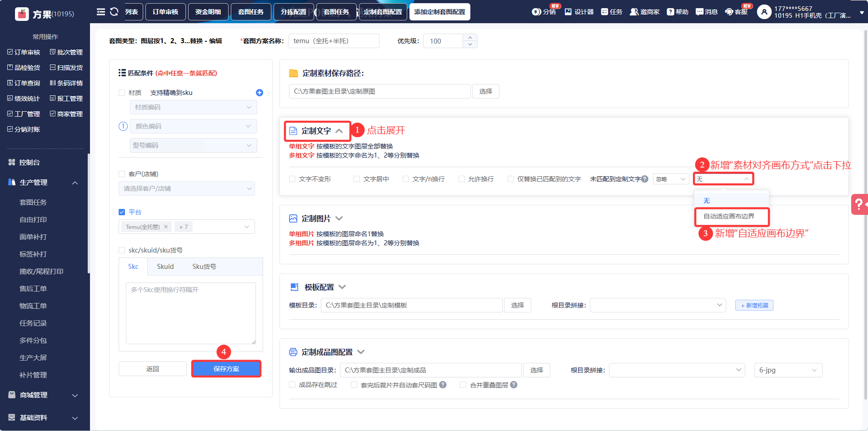The image size is (868, 431).
Task: Remove the Temu(全托管) tag with its x
Action: coord(166,227)
